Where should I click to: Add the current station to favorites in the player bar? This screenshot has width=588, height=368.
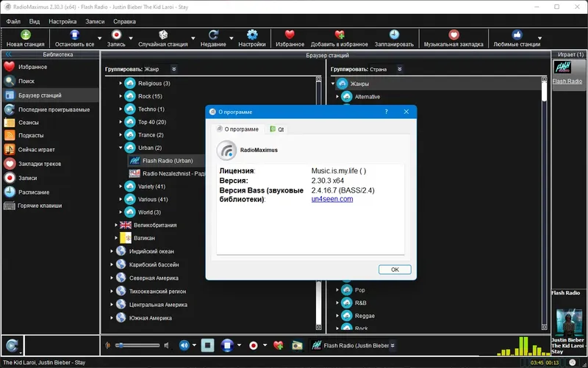pyautogui.click(x=279, y=345)
